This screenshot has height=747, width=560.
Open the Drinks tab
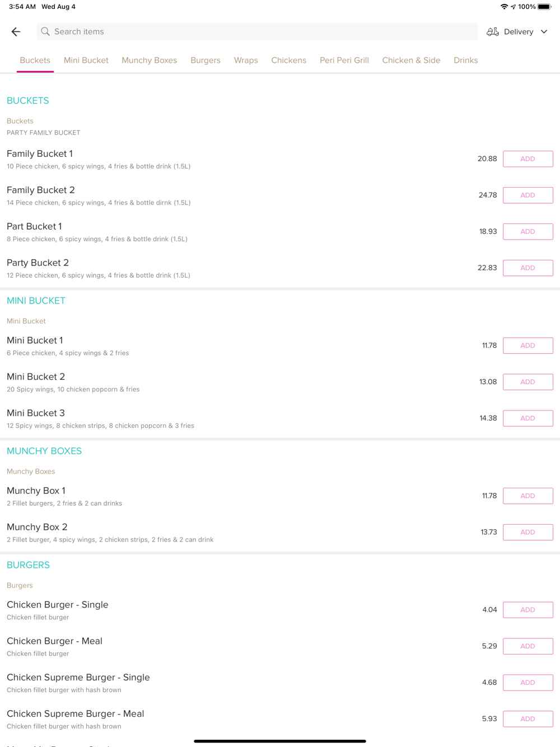466,60
